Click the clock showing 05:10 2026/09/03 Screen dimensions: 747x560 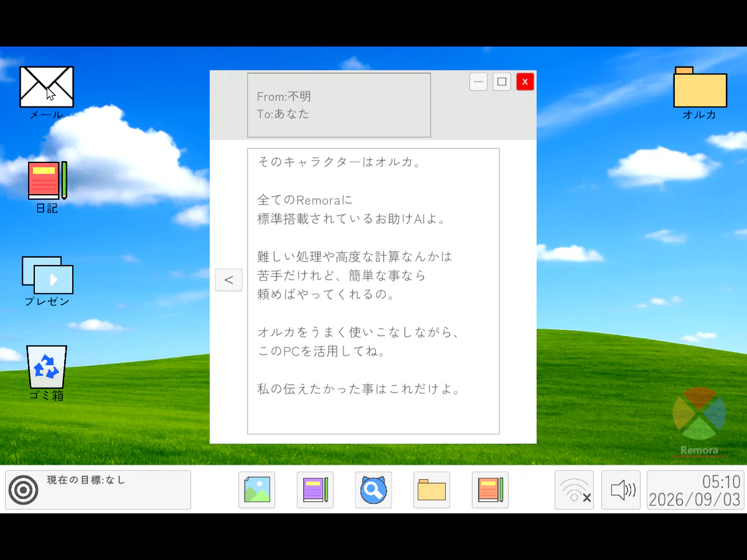(x=695, y=490)
